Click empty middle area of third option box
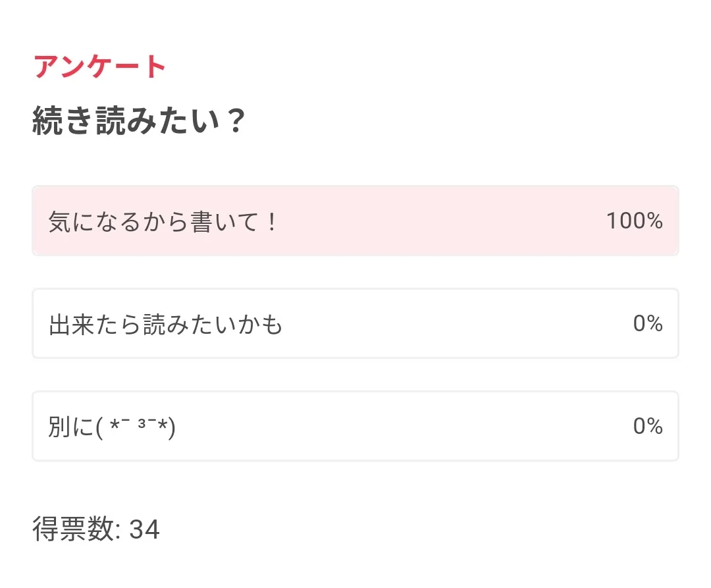 (395, 427)
